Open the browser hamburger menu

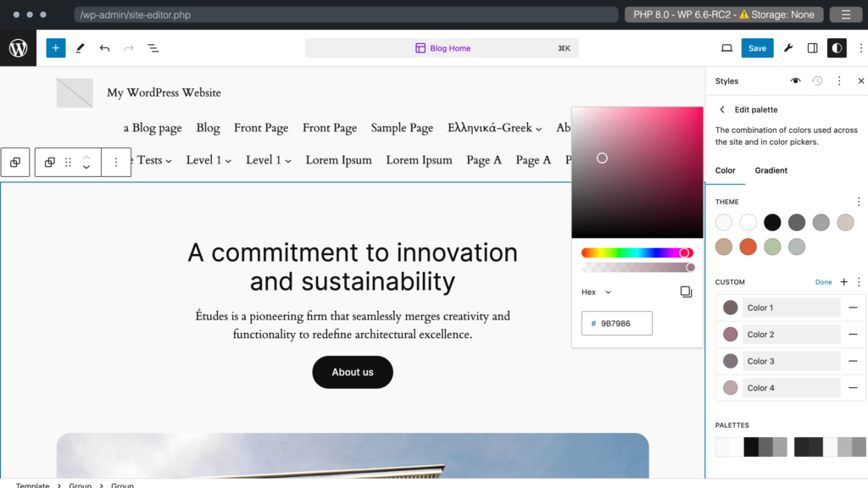click(x=846, y=14)
